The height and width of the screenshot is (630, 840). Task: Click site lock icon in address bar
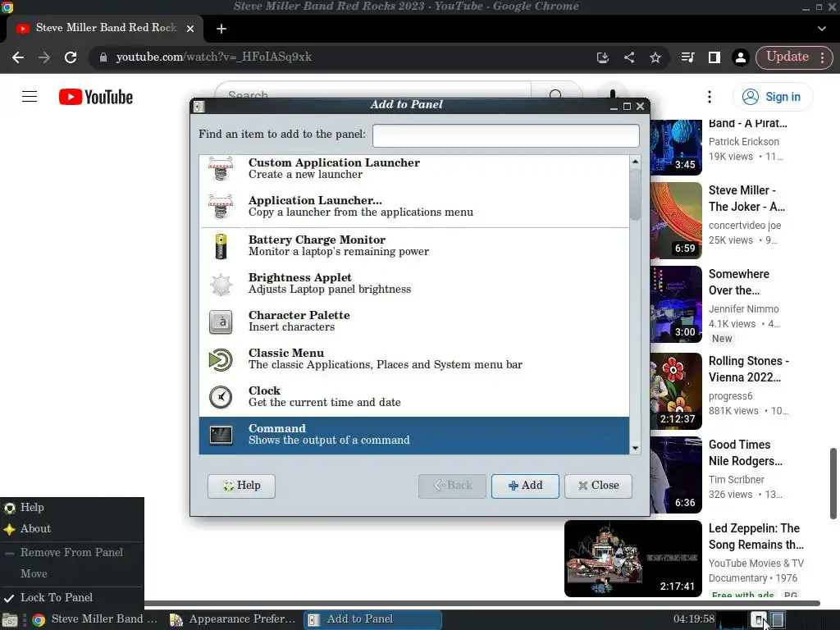[103, 57]
